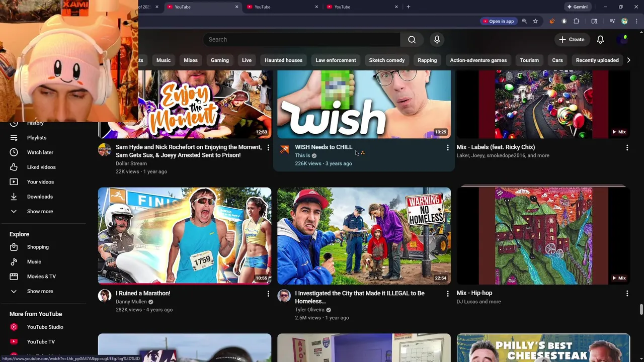Open YouTube Studio from the sidebar
This screenshot has width=644, height=362.
coord(45,327)
